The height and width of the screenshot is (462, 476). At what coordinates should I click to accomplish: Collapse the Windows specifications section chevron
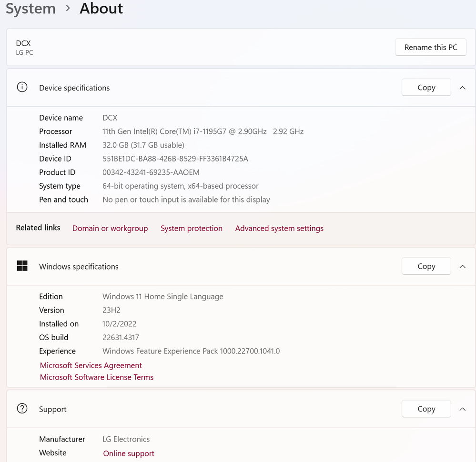point(462,267)
